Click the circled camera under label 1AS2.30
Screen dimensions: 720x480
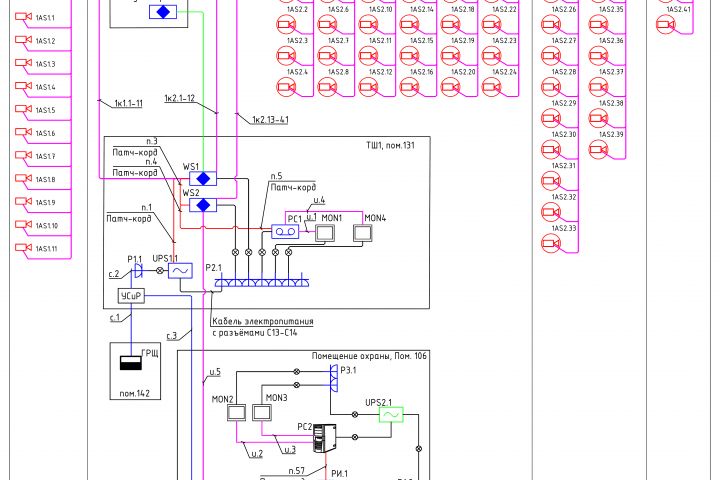(551, 149)
